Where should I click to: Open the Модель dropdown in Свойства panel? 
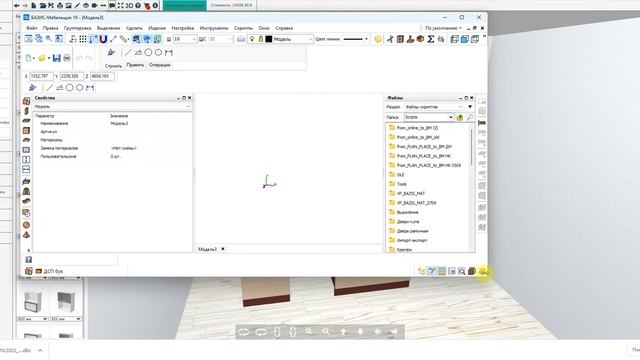[112, 107]
